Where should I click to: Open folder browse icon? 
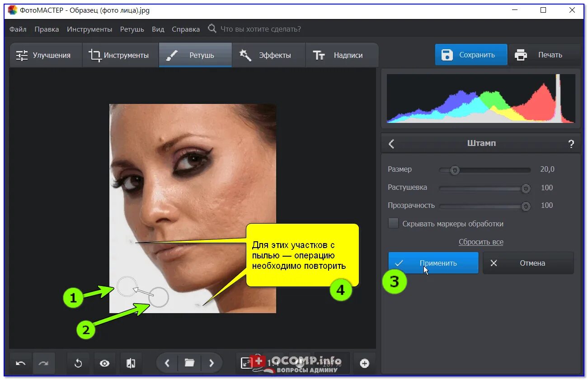189,363
